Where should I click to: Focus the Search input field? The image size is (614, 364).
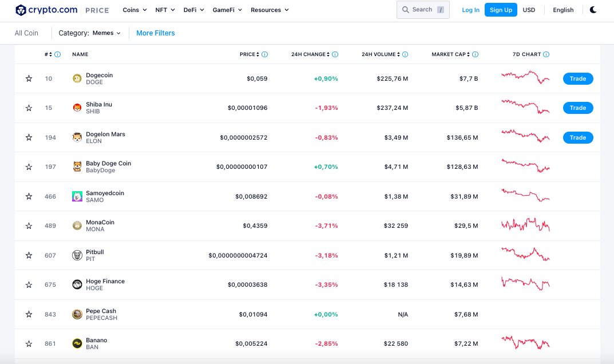[x=423, y=10]
